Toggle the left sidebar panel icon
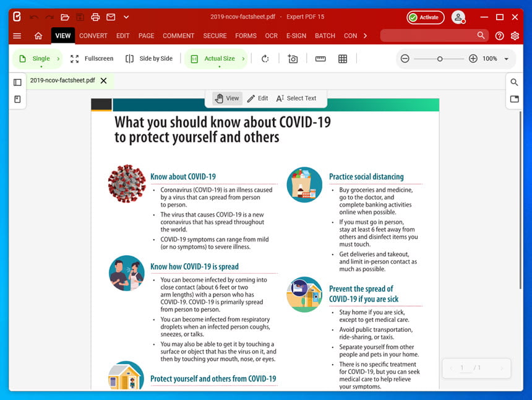The width and height of the screenshot is (532, 400). (x=17, y=82)
